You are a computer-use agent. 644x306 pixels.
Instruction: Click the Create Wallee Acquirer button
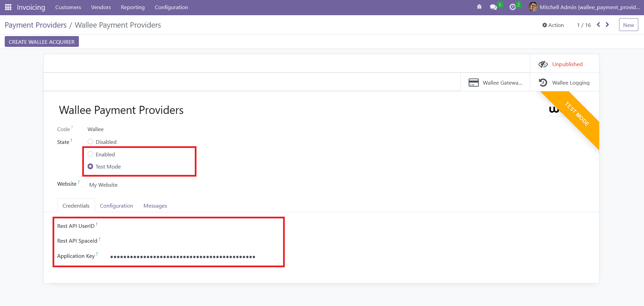coord(42,42)
